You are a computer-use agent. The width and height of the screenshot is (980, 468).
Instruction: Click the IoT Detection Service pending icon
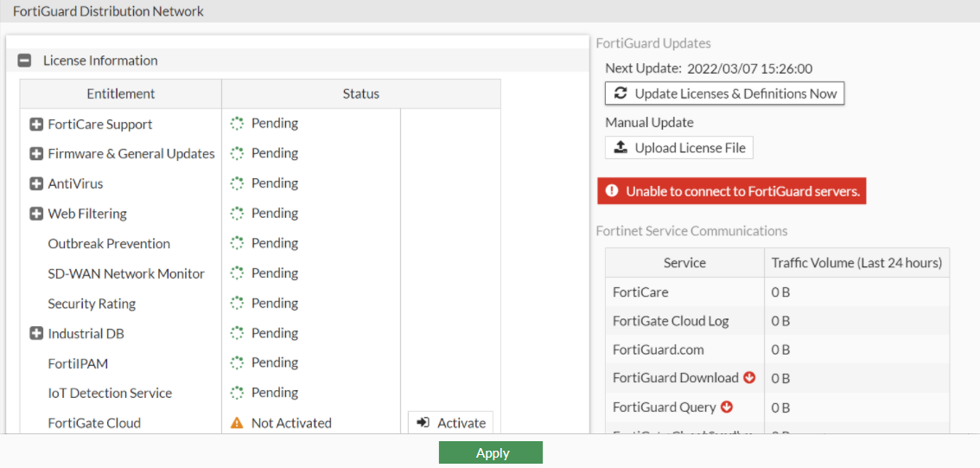pyautogui.click(x=237, y=393)
